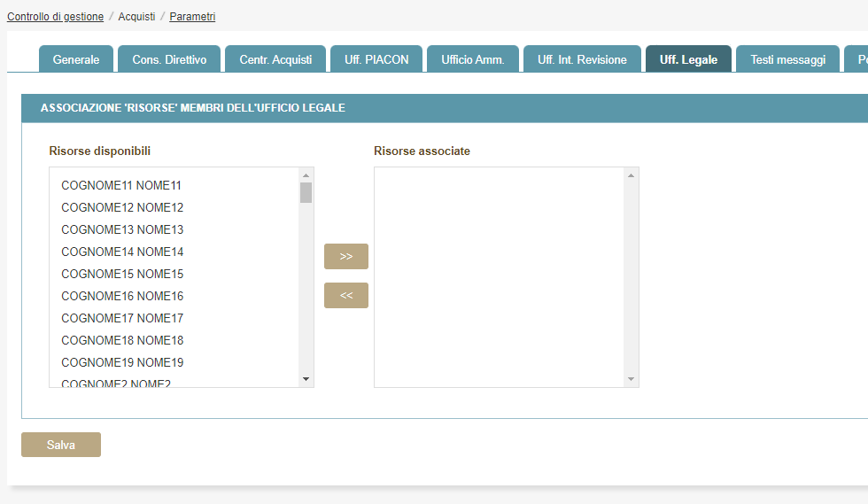The image size is (868, 504).
Task: Select COGNOME11 NOME11 in available resources
Action: 121,186
